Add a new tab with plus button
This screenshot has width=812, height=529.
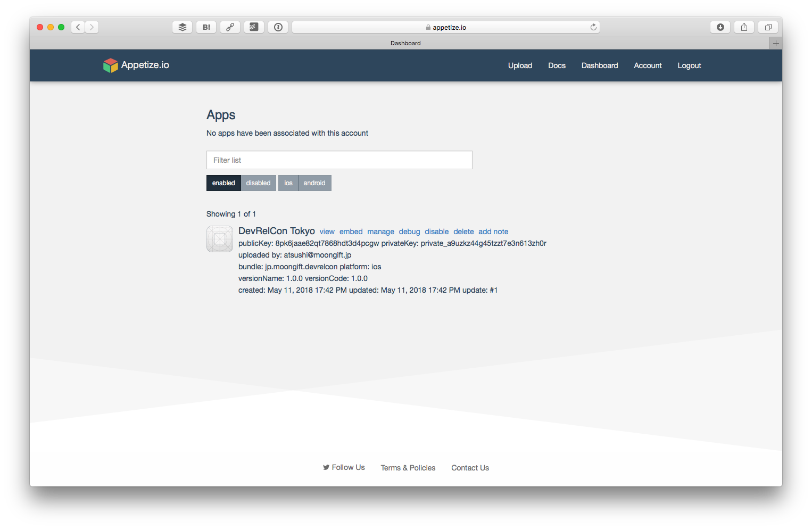tap(776, 43)
